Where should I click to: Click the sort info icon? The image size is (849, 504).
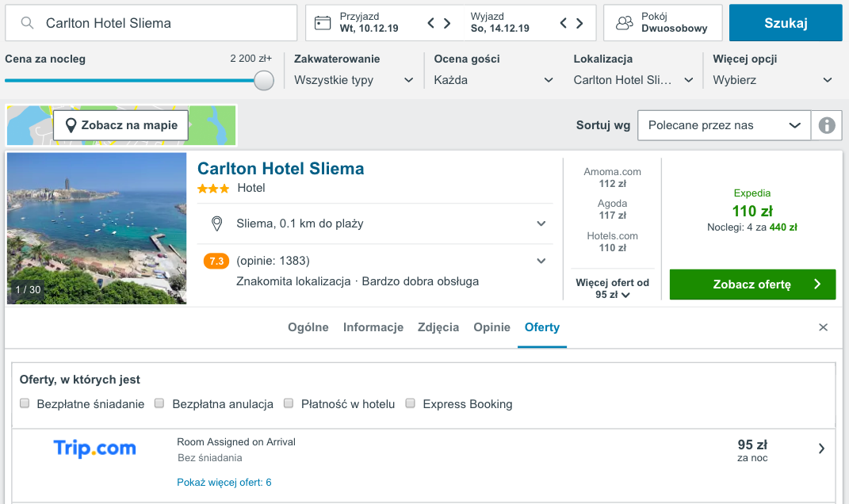pyautogui.click(x=826, y=125)
